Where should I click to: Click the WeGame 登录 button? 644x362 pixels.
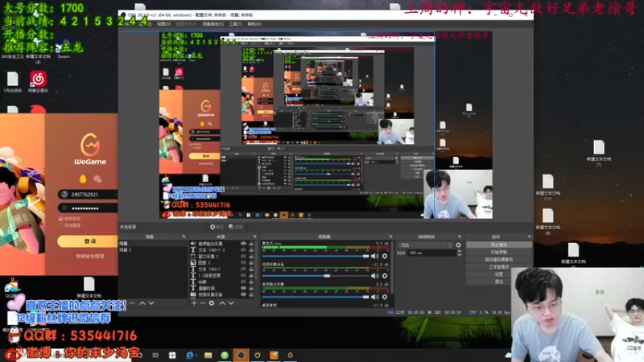[x=88, y=241]
